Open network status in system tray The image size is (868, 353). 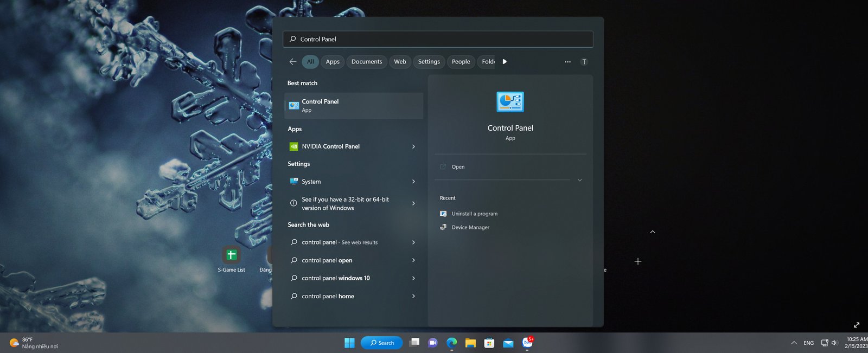coord(825,343)
